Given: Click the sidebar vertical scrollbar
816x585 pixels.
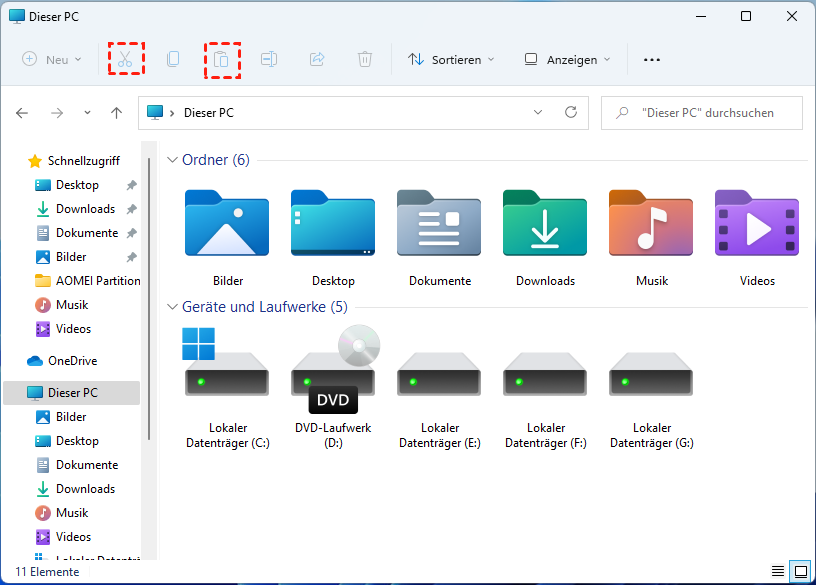Looking at the screenshot, I should point(149,299).
